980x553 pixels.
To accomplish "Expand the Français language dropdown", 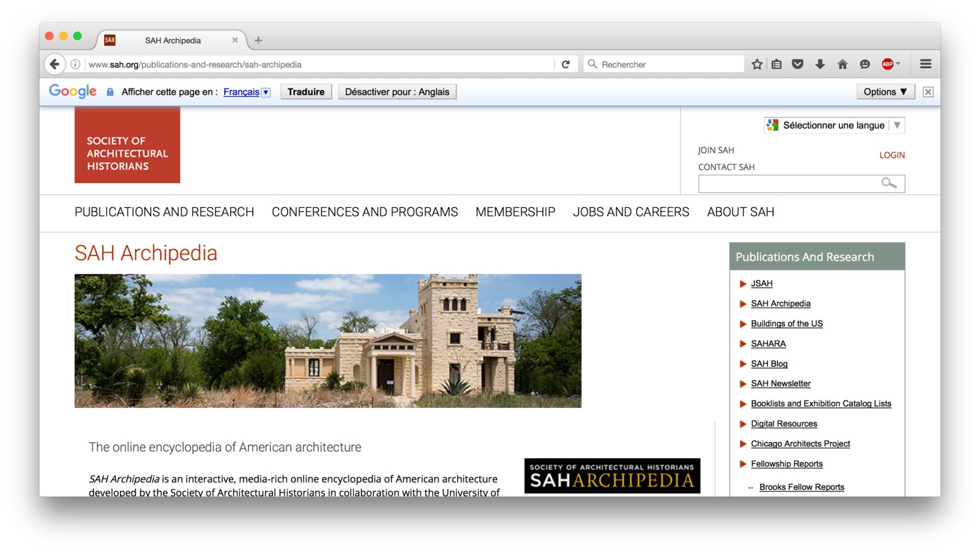I will (x=266, y=92).
